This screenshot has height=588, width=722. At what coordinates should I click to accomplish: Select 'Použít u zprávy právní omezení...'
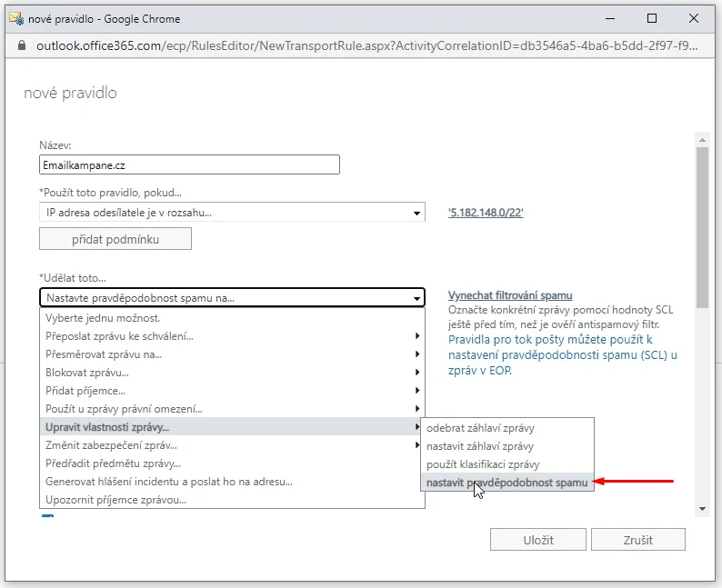coord(232,409)
